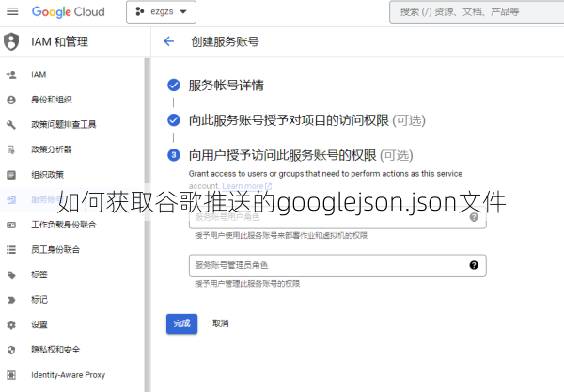Click the shield icon beside 隐私权和安全

[x=11, y=350]
